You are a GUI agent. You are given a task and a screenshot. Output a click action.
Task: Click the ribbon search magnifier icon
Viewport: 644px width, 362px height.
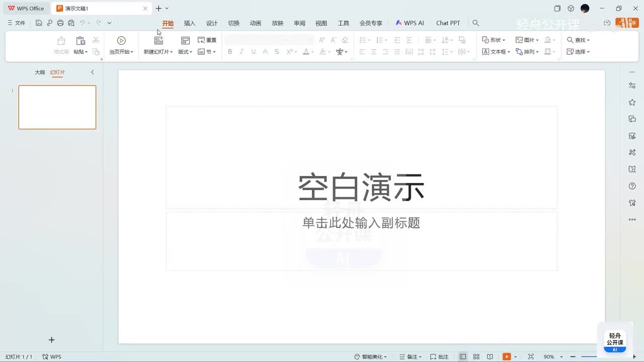(475, 23)
